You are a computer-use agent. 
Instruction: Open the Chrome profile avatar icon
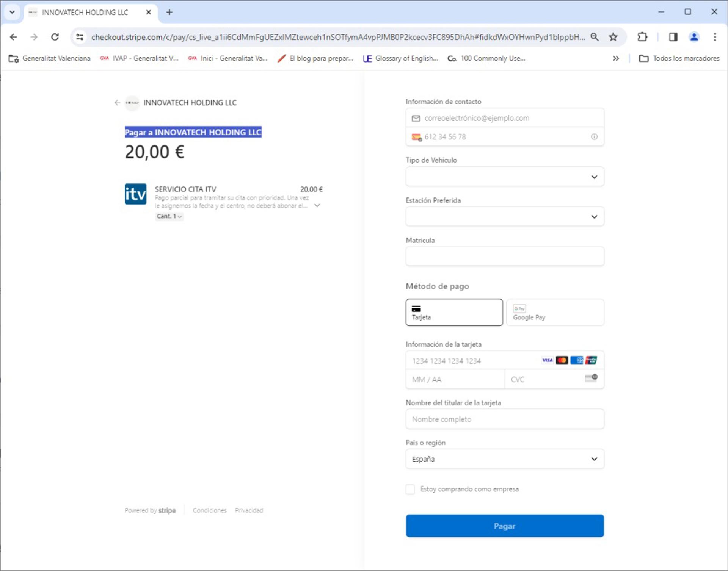tap(694, 37)
